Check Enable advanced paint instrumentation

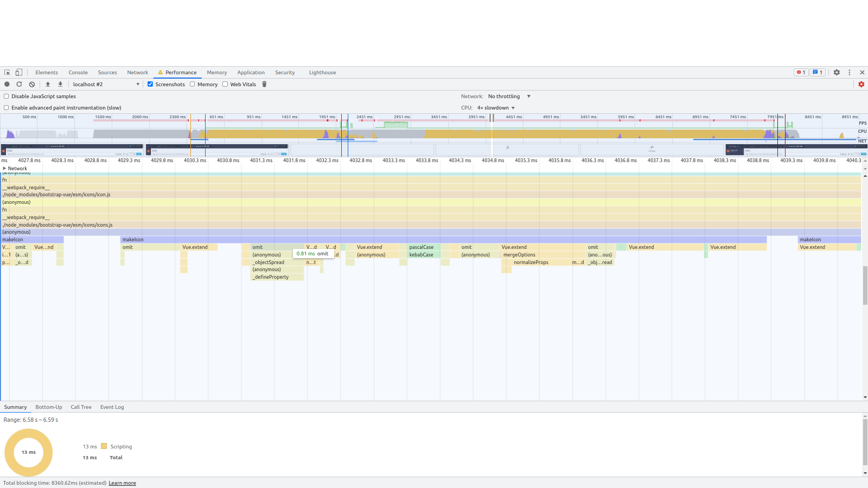coord(7,108)
